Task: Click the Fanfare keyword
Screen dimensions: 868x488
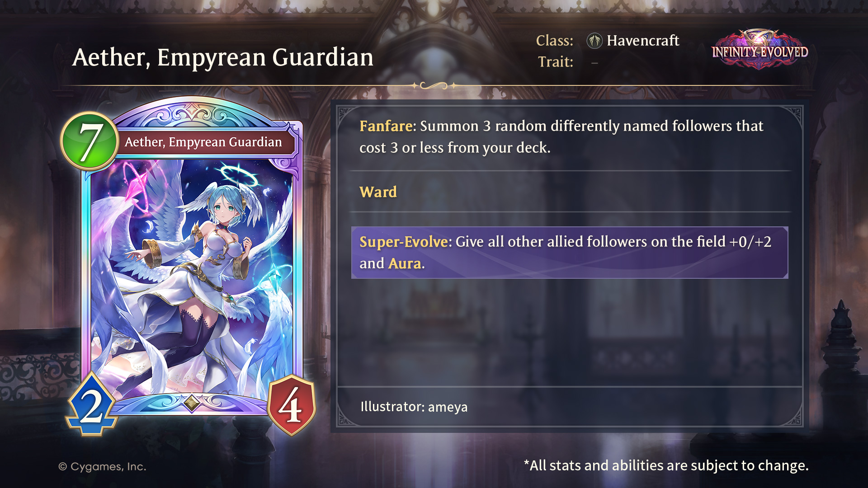Action: pyautogui.click(x=386, y=126)
